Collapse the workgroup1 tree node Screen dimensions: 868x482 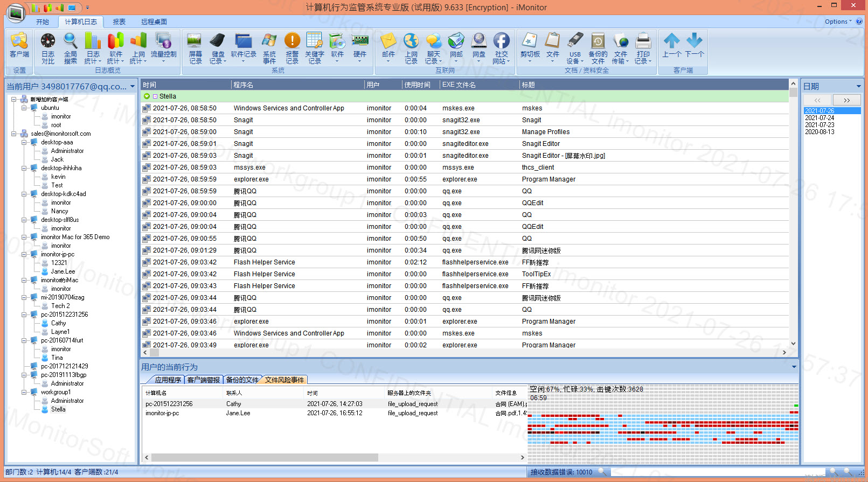tap(24, 393)
